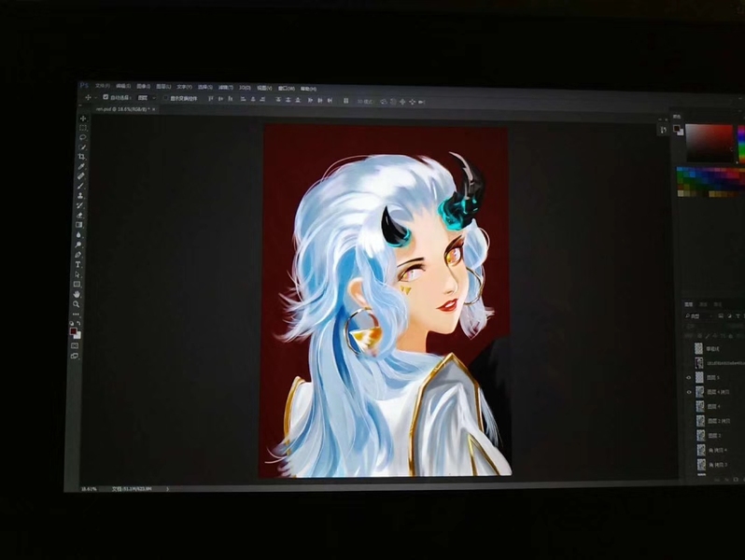Select the Eraser tool

coord(79,216)
